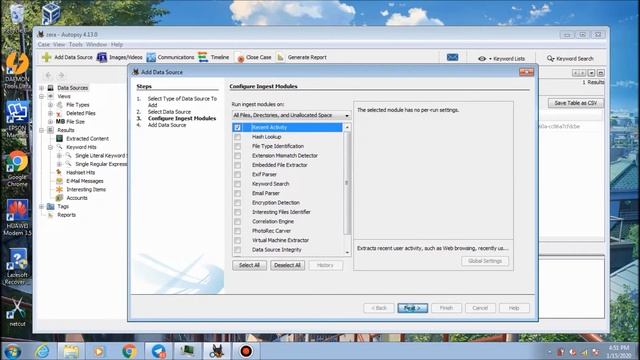Click the module list scroll down arrow
This screenshot has width=640, height=360.
coord(347,253)
